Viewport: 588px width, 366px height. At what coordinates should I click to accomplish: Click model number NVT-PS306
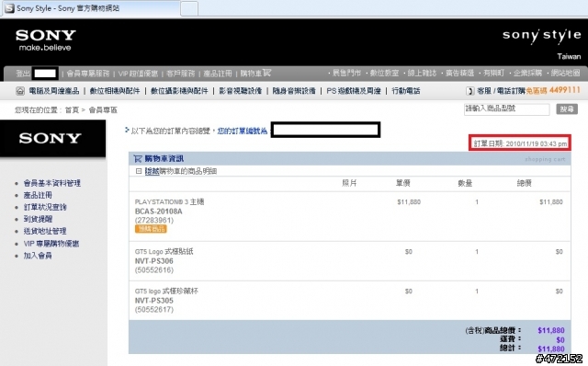(154, 261)
